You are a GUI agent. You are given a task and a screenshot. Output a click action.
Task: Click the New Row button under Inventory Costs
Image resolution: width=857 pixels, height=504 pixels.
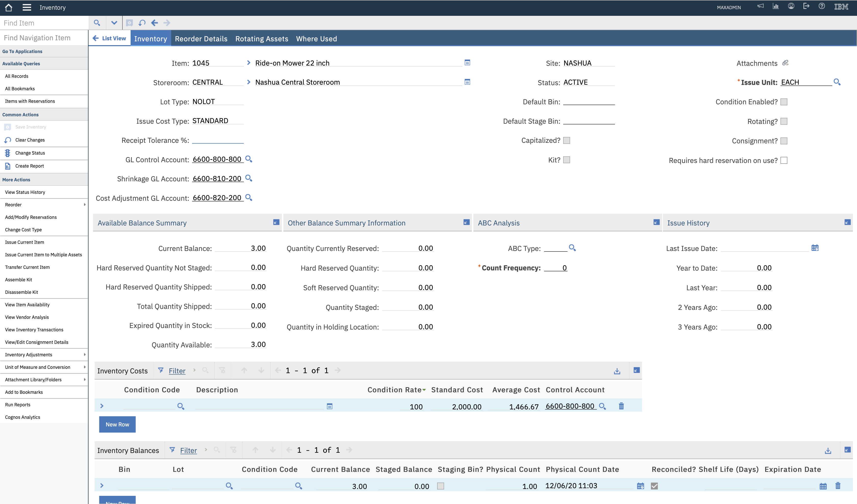[117, 424]
